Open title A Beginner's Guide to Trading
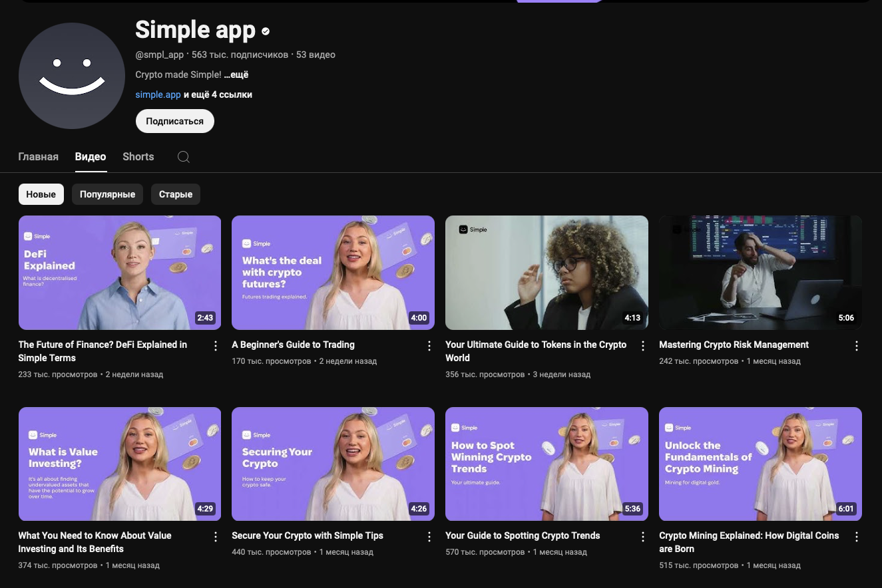This screenshot has height=588, width=882. click(293, 345)
